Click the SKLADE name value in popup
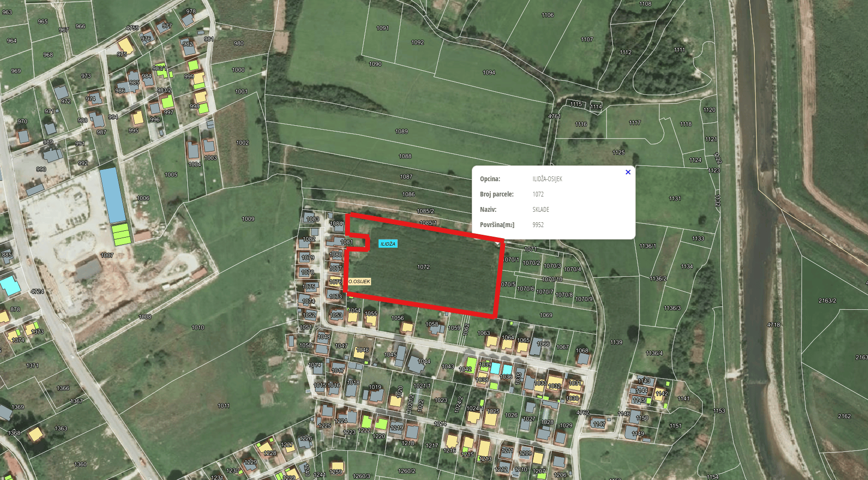The height and width of the screenshot is (480, 868). tap(541, 209)
